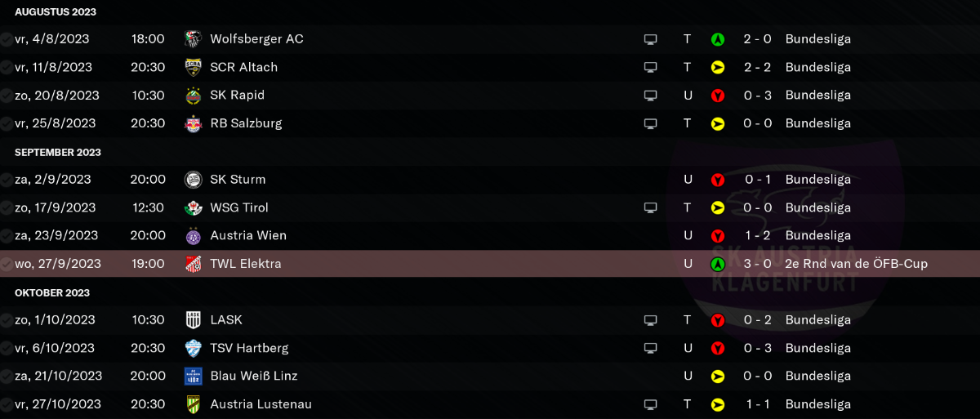Image resolution: width=980 pixels, height=419 pixels.
Task: Collapse the Augustus 2023 month header
Action: (x=56, y=12)
